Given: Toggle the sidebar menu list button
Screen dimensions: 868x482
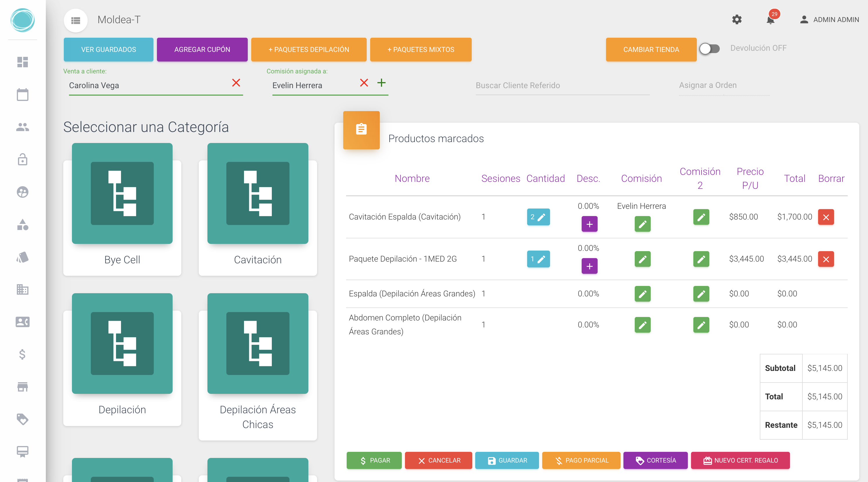Looking at the screenshot, I should [75, 21].
